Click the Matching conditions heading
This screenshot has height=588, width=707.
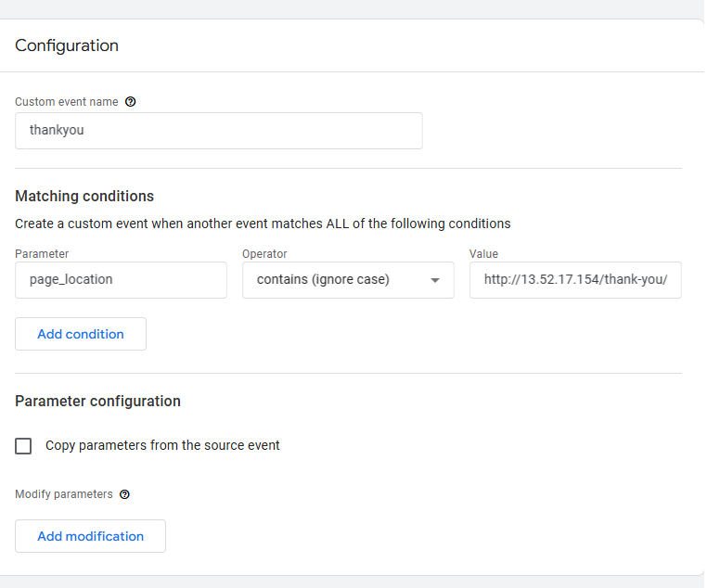click(x=84, y=197)
